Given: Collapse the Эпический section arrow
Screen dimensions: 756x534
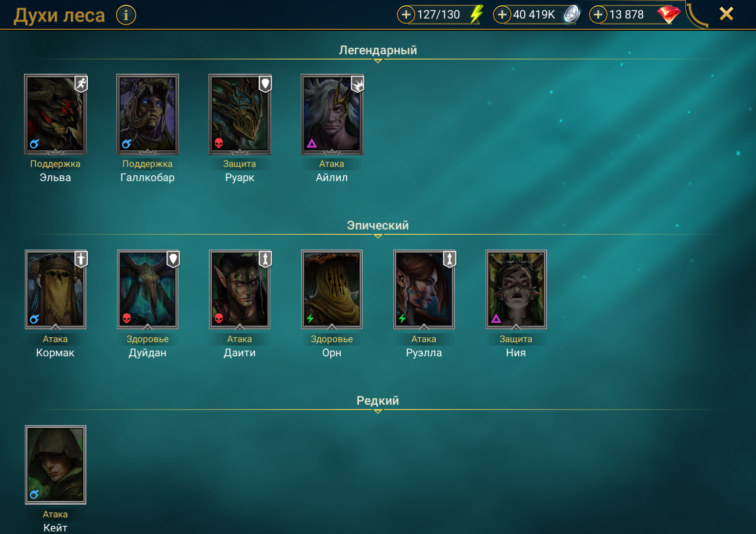Looking at the screenshot, I should click(378, 236).
